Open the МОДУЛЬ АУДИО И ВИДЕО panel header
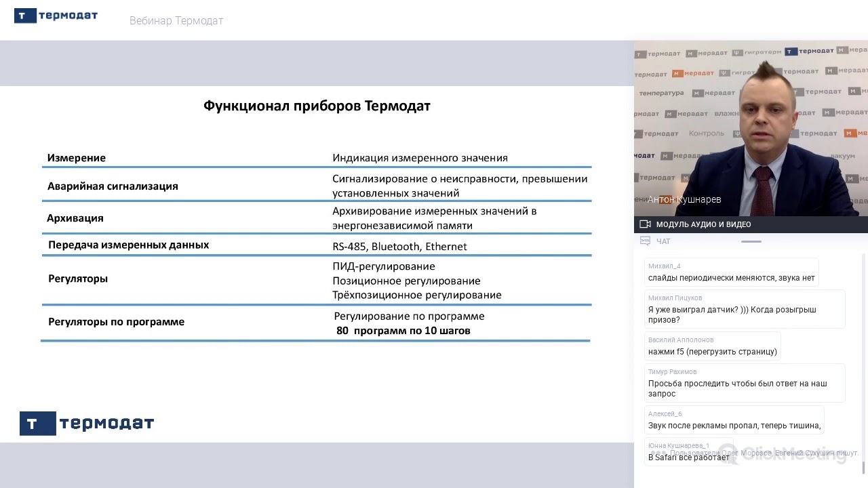 coord(751,224)
